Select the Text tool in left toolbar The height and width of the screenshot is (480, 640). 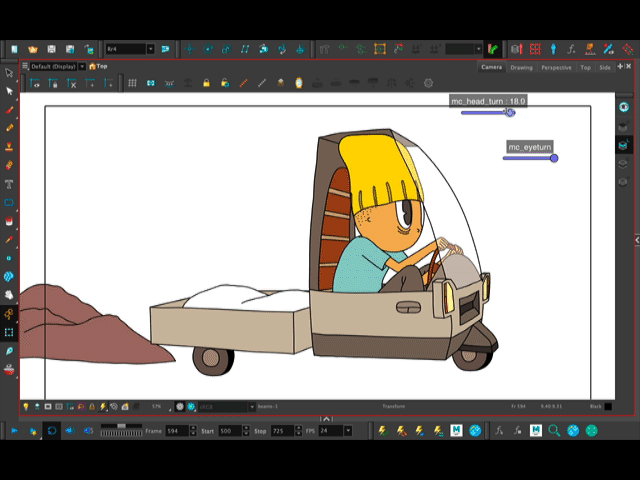[x=10, y=183]
